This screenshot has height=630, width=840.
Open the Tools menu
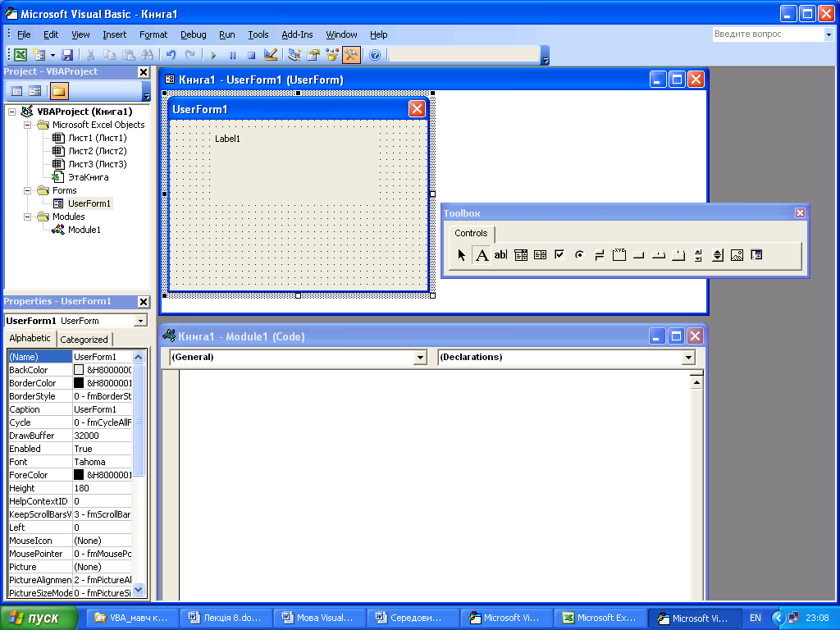click(x=258, y=34)
